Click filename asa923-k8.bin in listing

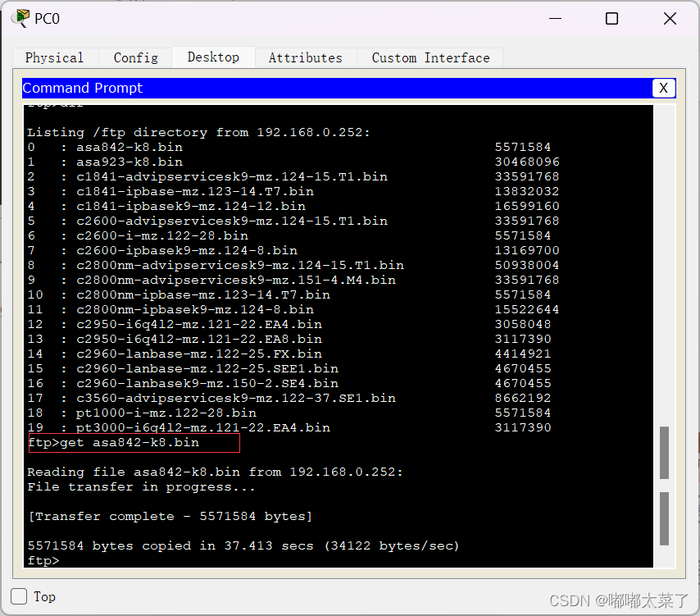tap(130, 162)
